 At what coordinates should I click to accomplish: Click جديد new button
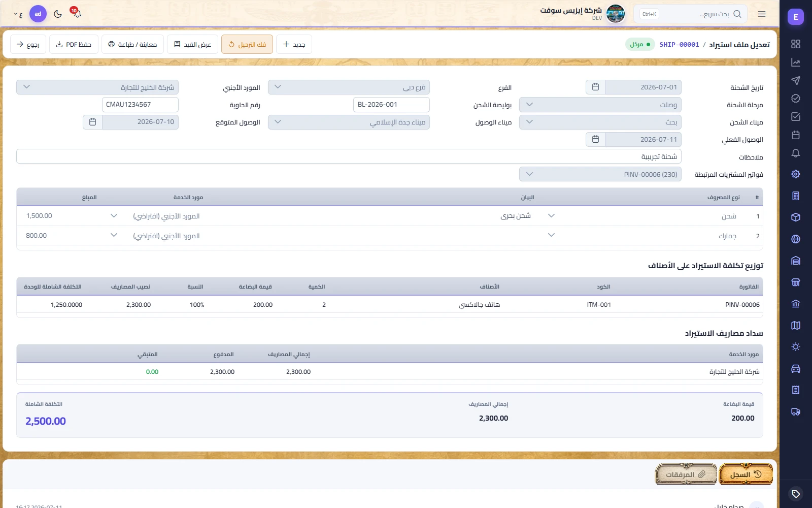click(x=294, y=44)
